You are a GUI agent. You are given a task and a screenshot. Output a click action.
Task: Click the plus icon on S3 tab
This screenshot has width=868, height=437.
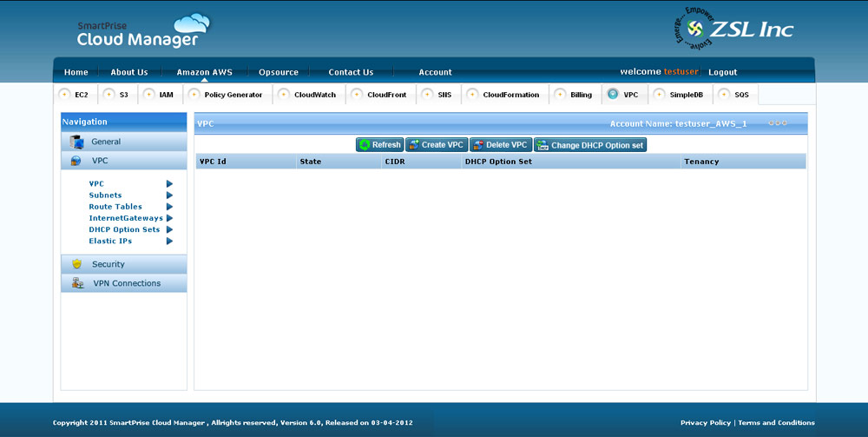tap(109, 94)
